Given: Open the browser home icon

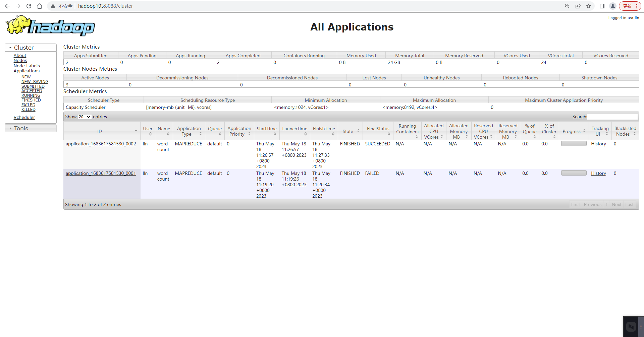Looking at the screenshot, I should coord(40,6).
